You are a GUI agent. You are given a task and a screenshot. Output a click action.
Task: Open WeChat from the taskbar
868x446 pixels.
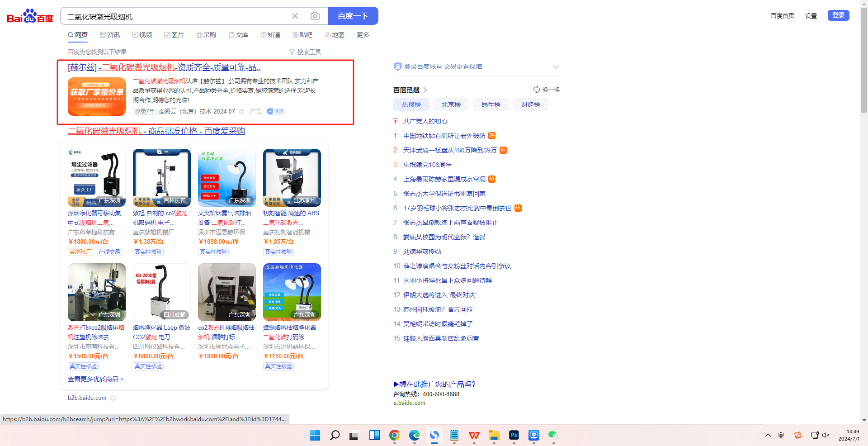553,435
